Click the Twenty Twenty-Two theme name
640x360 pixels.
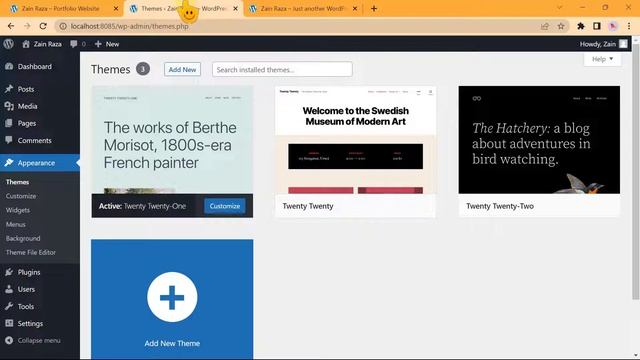[x=500, y=206]
